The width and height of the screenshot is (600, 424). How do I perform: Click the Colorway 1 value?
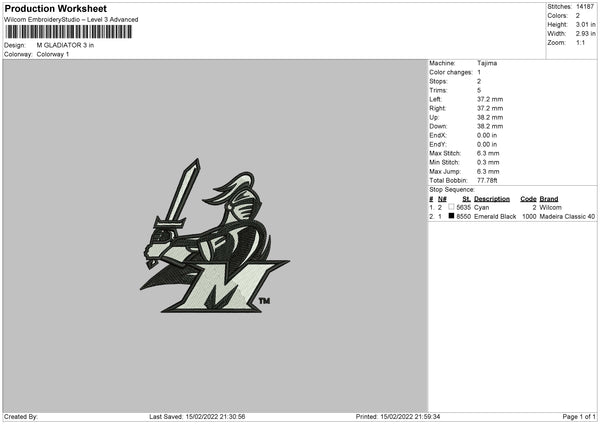pos(53,54)
